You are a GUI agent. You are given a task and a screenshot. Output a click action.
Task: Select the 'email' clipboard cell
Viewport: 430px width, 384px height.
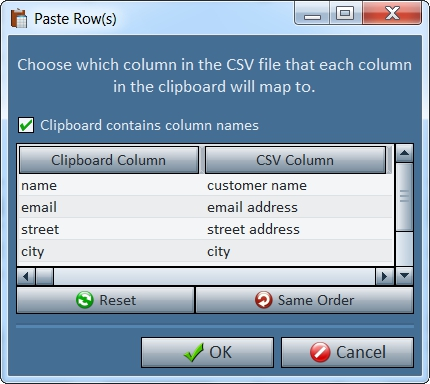click(x=111, y=207)
